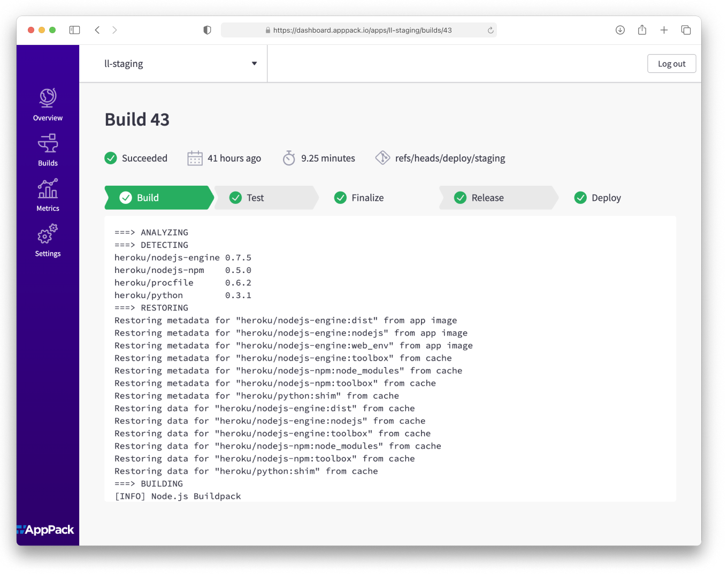Open Settings from the sidebar

click(x=47, y=240)
